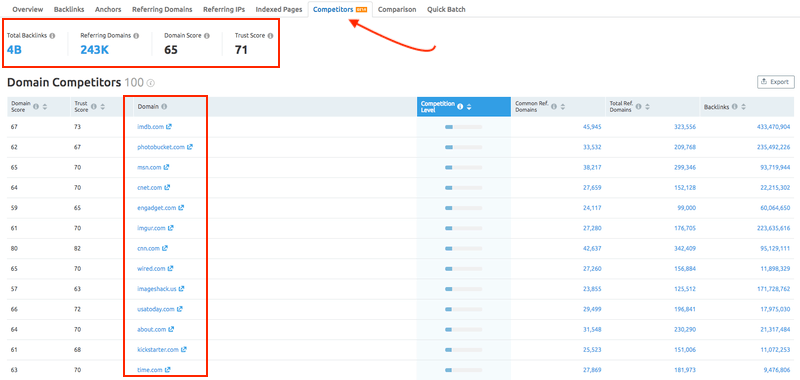Sort table by Domain Score column arrows
This screenshot has height=380, width=800.
point(44,107)
